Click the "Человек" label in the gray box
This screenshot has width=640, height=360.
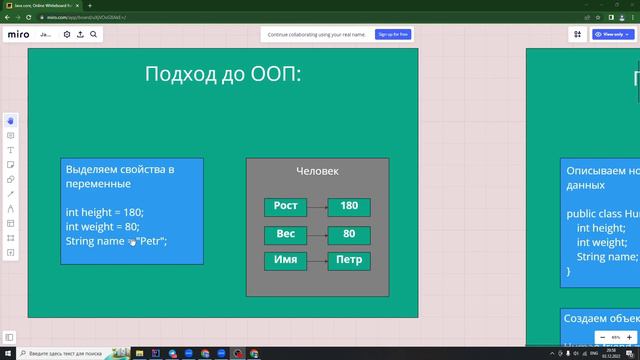317,171
